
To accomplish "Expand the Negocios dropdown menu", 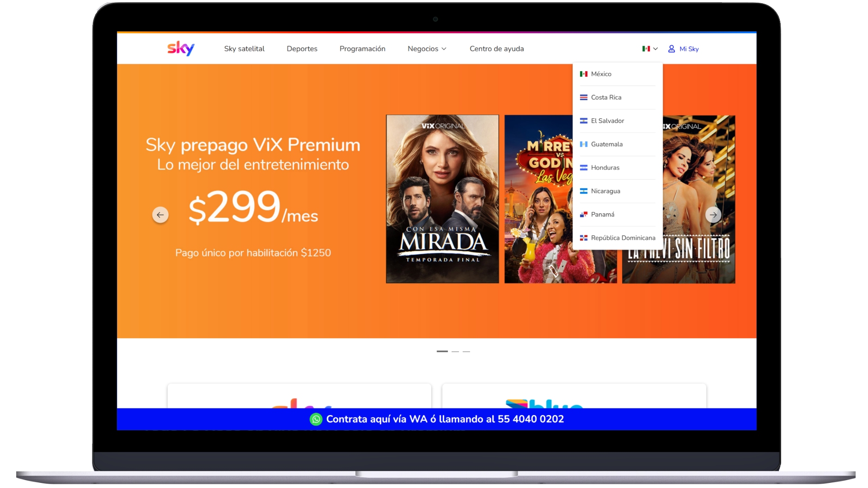I will 427,49.
